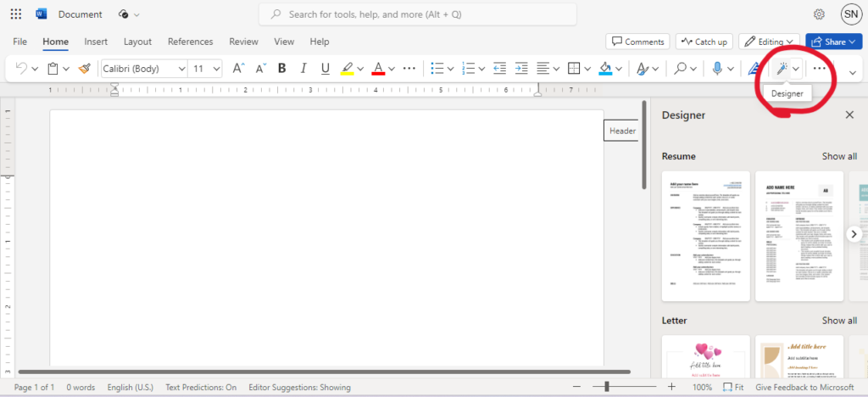Viewport: 868px width, 397px height.
Task: Click the search box for tools
Action: pyautogui.click(x=418, y=14)
